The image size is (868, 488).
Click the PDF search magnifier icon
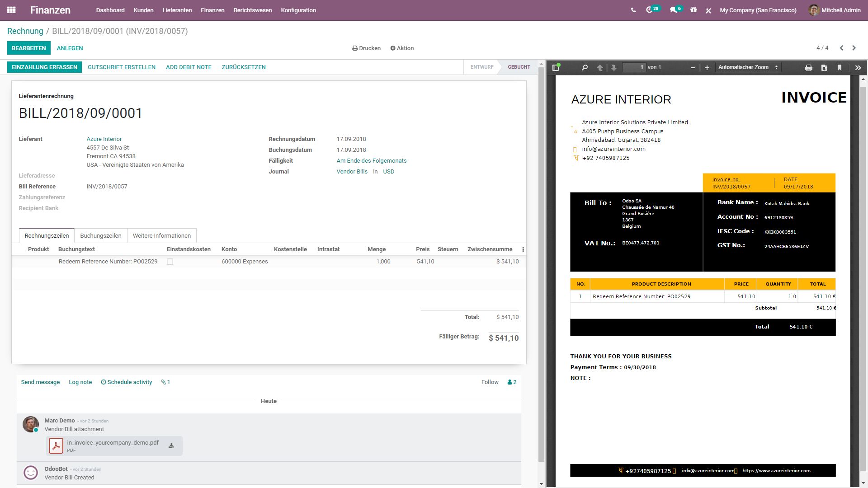point(585,67)
